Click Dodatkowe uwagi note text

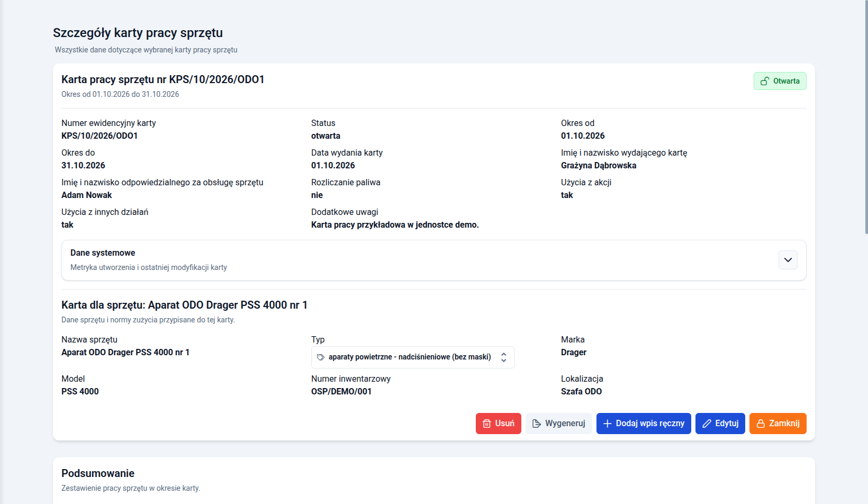click(x=395, y=225)
